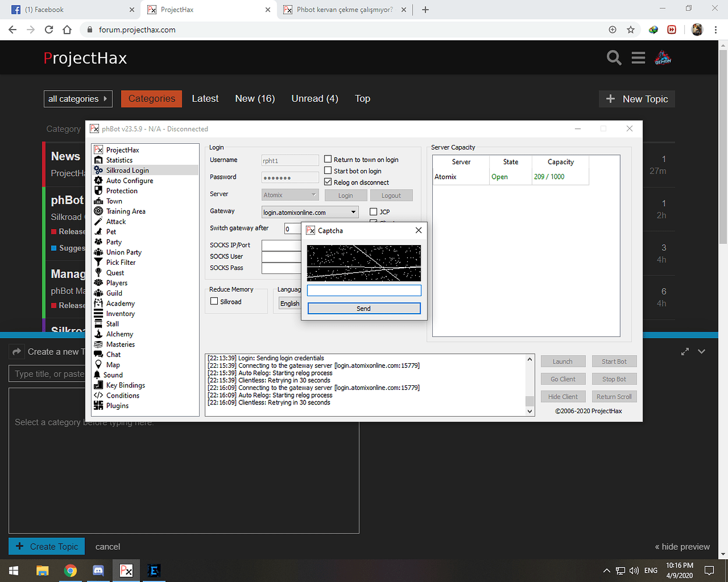Send the captcha answer
Screen dimensions: 728x582
tap(363, 308)
